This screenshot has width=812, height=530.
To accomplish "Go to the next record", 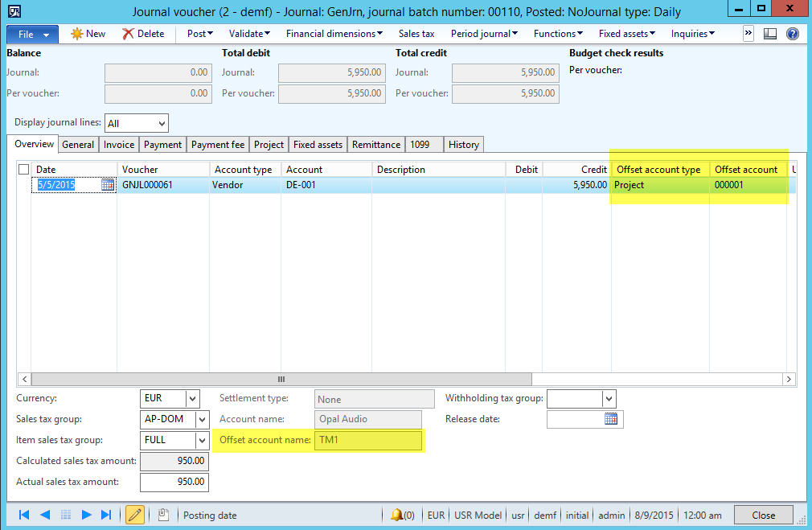I will click(x=86, y=515).
